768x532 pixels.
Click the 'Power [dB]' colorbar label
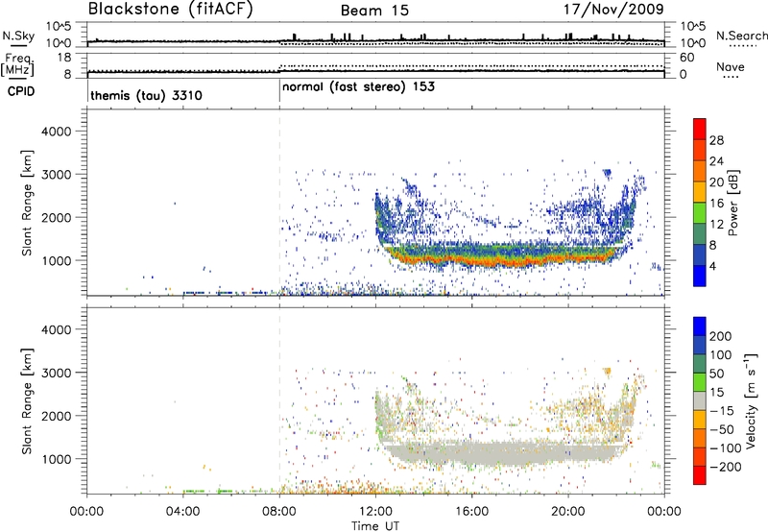tap(732, 203)
